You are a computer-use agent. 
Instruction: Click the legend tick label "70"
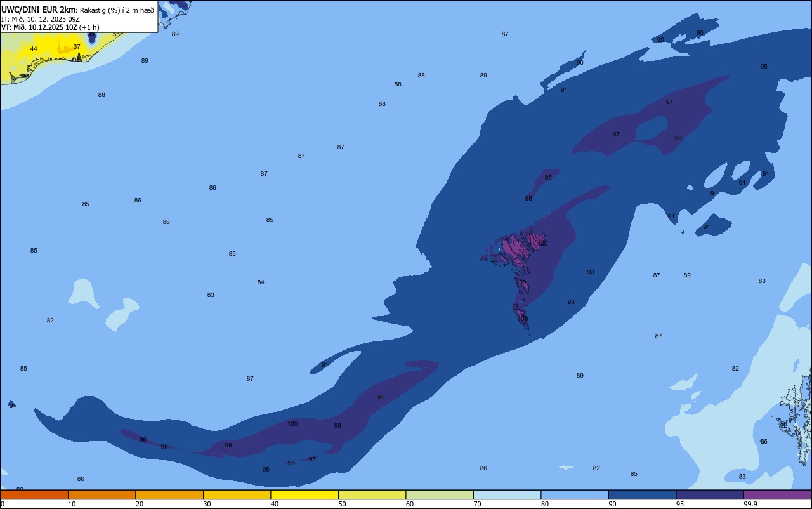pos(477,504)
